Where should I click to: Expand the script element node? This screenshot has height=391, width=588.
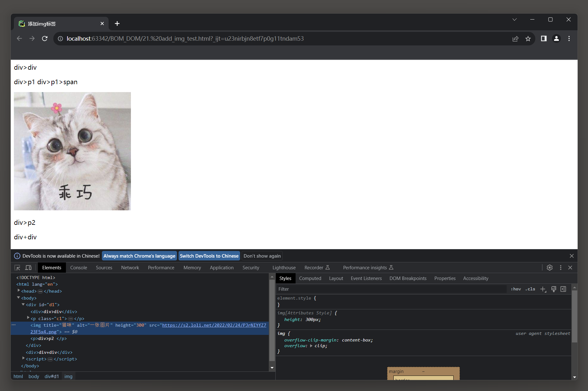coord(23,359)
